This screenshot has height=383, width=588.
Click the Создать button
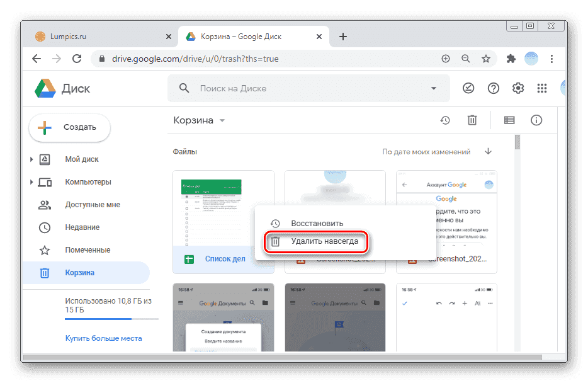tap(69, 127)
